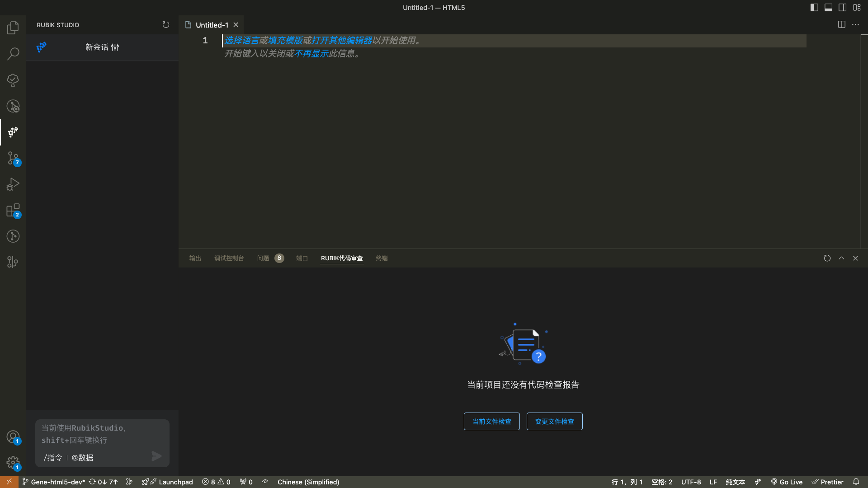Click the @数据 data shortcut
This screenshot has height=488, width=868.
82,458
